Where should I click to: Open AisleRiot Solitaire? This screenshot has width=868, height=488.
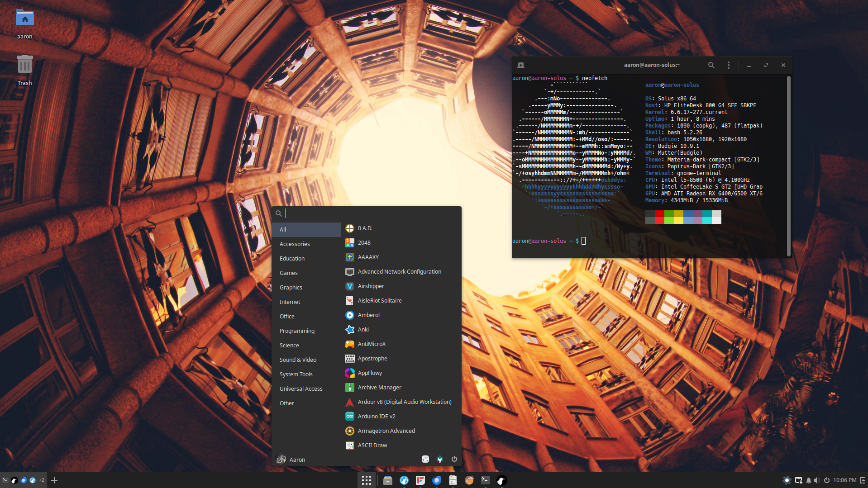tap(401, 301)
